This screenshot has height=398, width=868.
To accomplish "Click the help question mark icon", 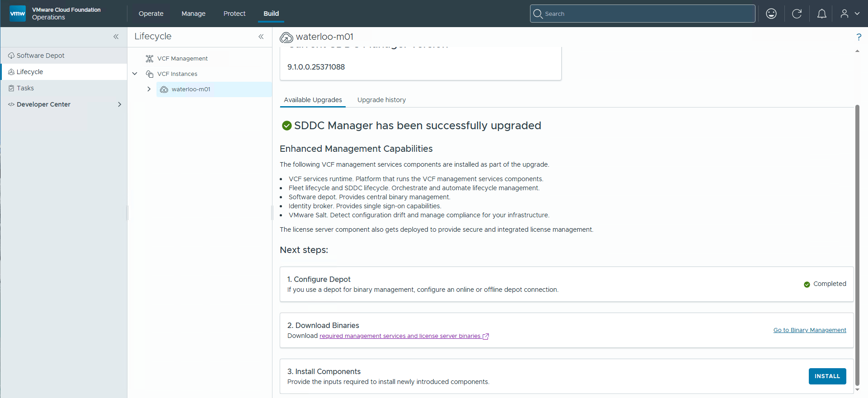I will [x=859, y=37].
